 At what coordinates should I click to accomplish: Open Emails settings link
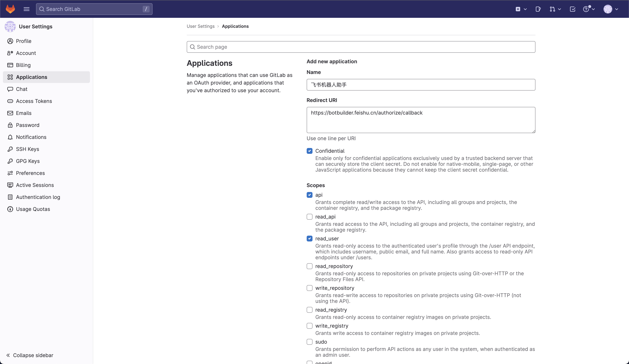46,113
